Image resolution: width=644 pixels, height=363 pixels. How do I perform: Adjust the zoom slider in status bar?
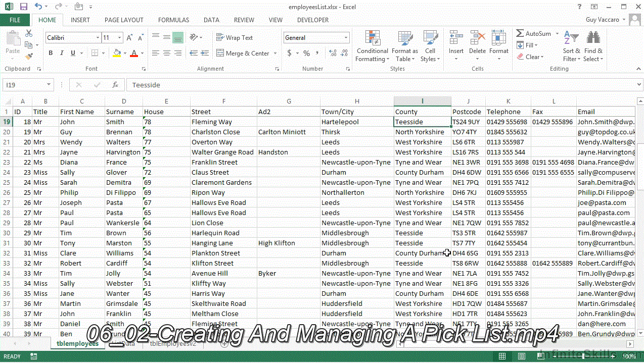[x=583, y=356]
